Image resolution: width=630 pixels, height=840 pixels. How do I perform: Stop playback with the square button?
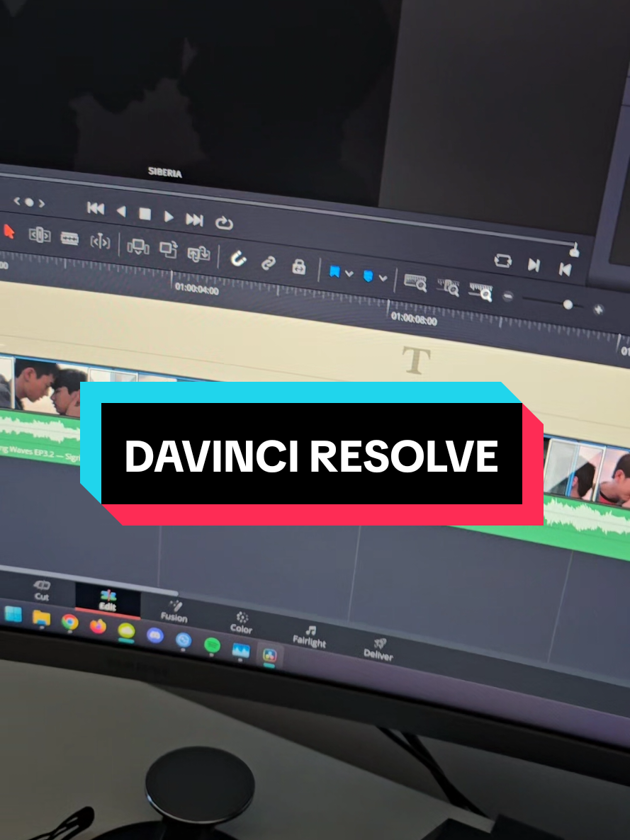(145, 214)
